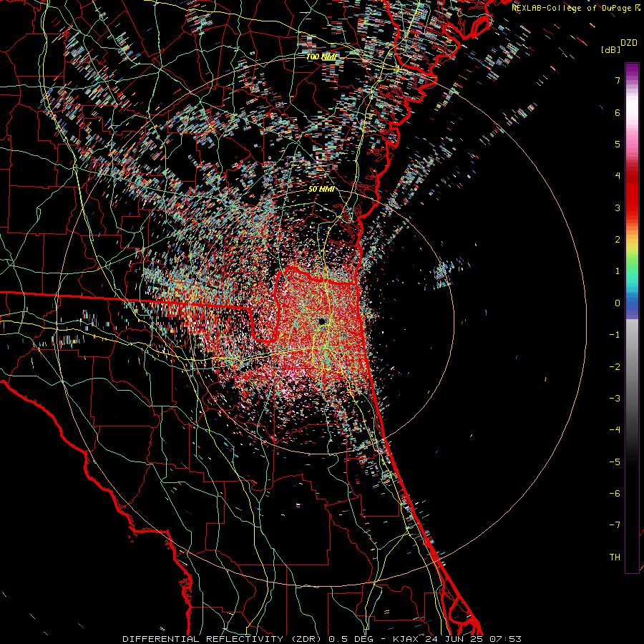This screenshot has width=644, height=644.
Task: Click the 0 value on the color scale
Action: click(x=618, y=303)
